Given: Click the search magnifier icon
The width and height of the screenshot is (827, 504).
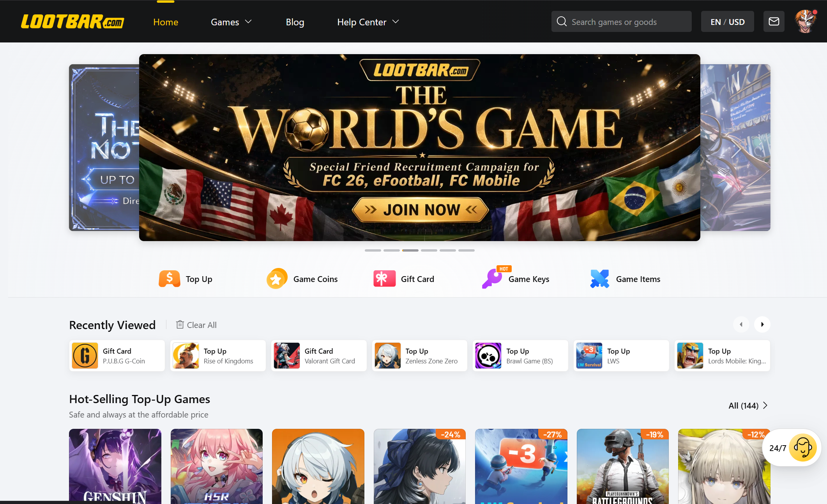Looking at the screenshot, I should click(562, 21).
